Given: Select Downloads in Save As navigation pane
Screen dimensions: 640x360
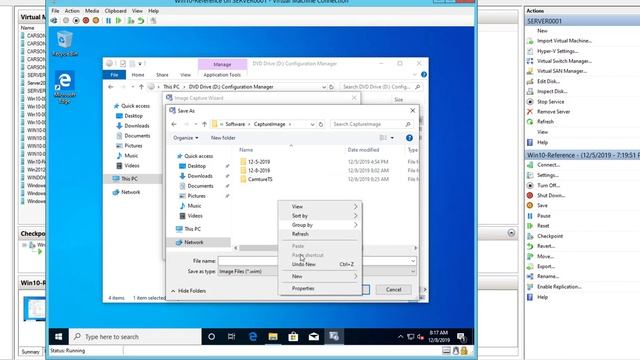Looking at the screenshot, I should 200,176.
